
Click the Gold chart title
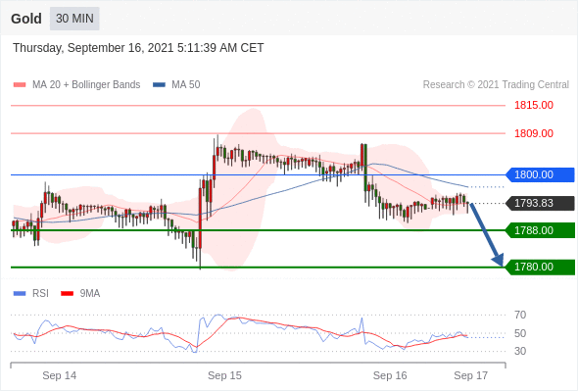(x=26, y=19)
